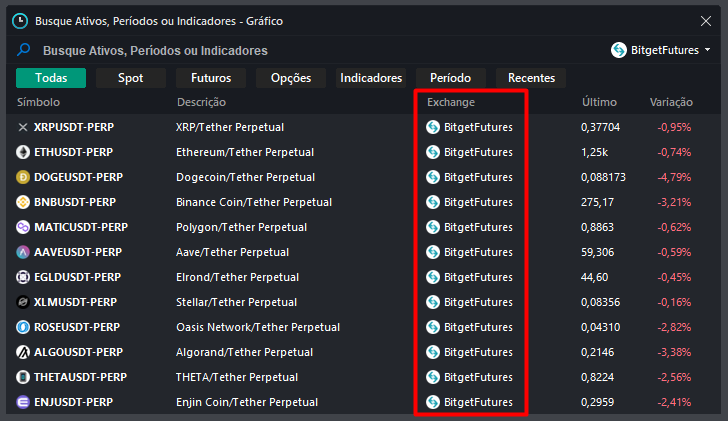Select the Todas filter tab
Screen dimensions: 728x421
point(51,78)
